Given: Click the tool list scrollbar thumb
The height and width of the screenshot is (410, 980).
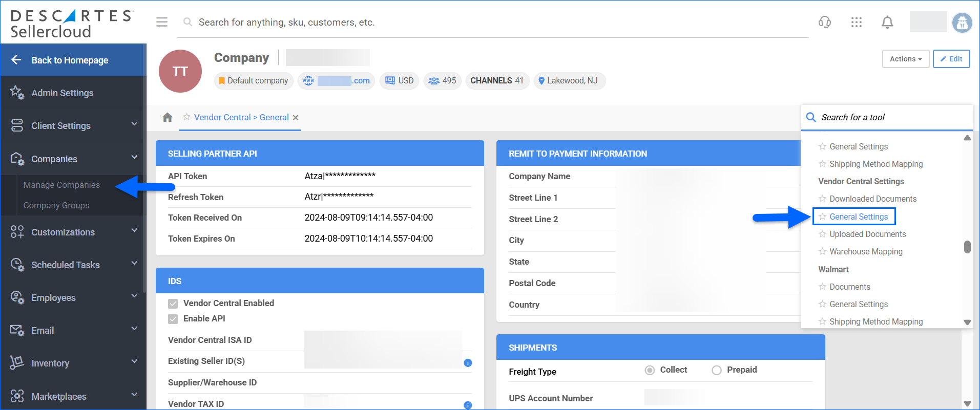Looking at the screenshot, I should (x=967, y=247).
